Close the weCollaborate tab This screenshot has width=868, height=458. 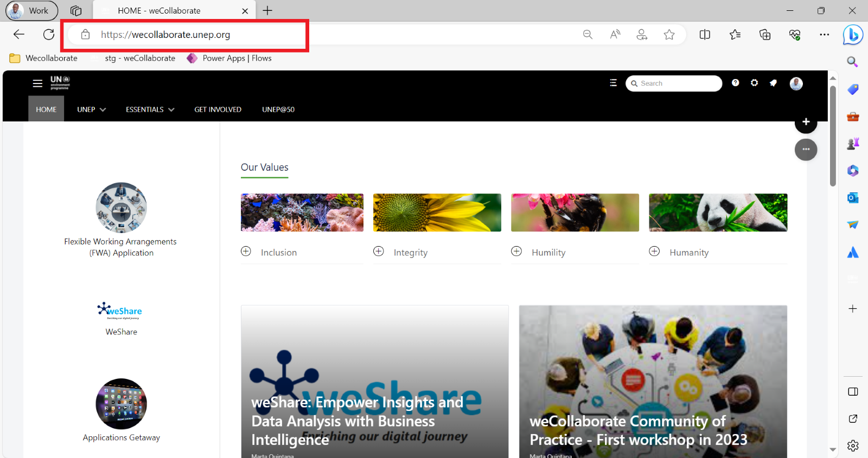coord(245,11)
